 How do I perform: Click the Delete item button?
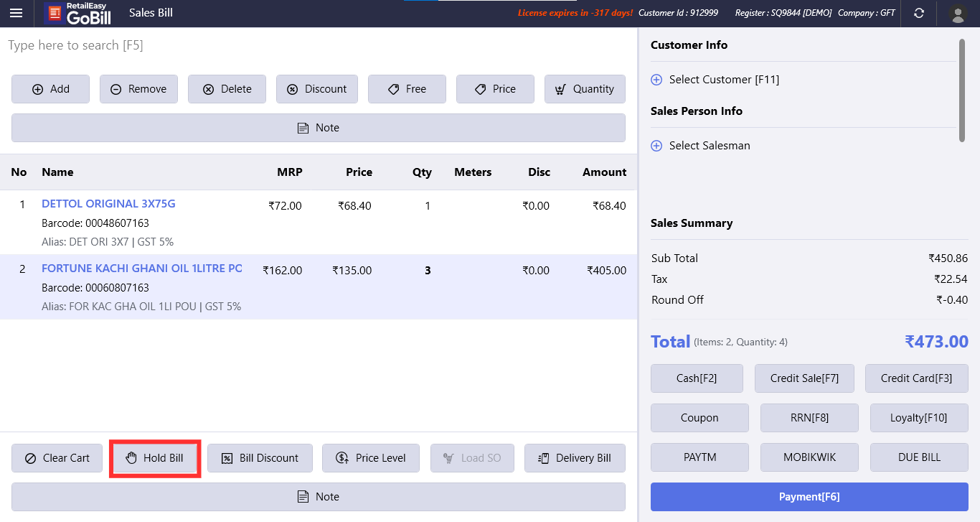click(227, 89)
